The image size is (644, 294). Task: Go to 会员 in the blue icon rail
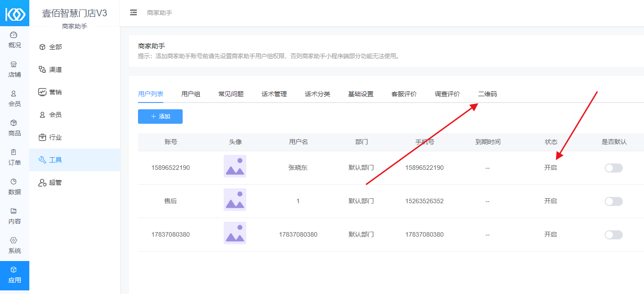[14, 99]
